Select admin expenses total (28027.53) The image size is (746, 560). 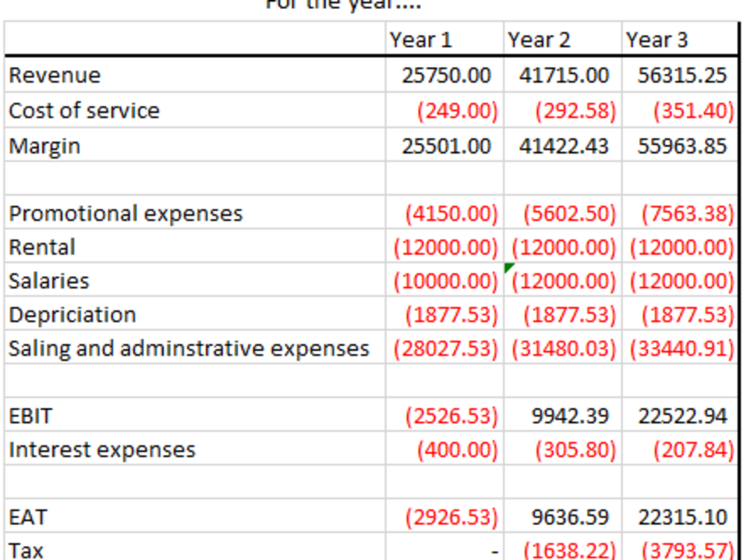tap(445, 347)
